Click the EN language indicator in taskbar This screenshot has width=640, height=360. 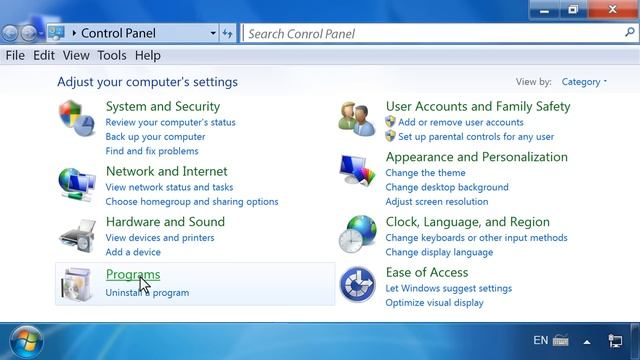(540, 340)
